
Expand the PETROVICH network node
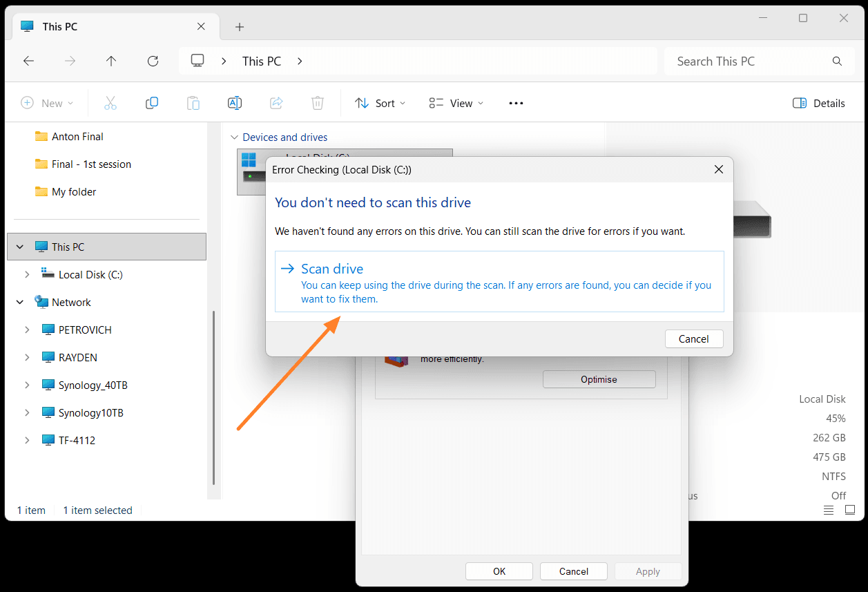pyautogui.click(x=27, y=330)
